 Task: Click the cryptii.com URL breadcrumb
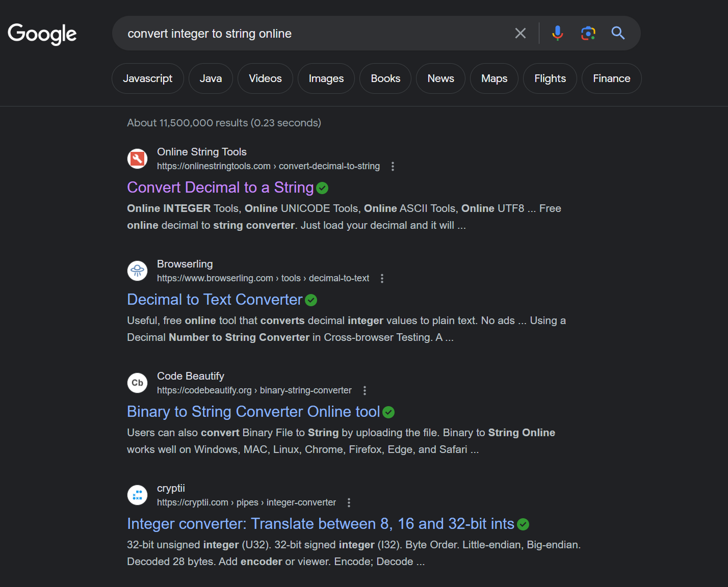click(x=246, y=502)
